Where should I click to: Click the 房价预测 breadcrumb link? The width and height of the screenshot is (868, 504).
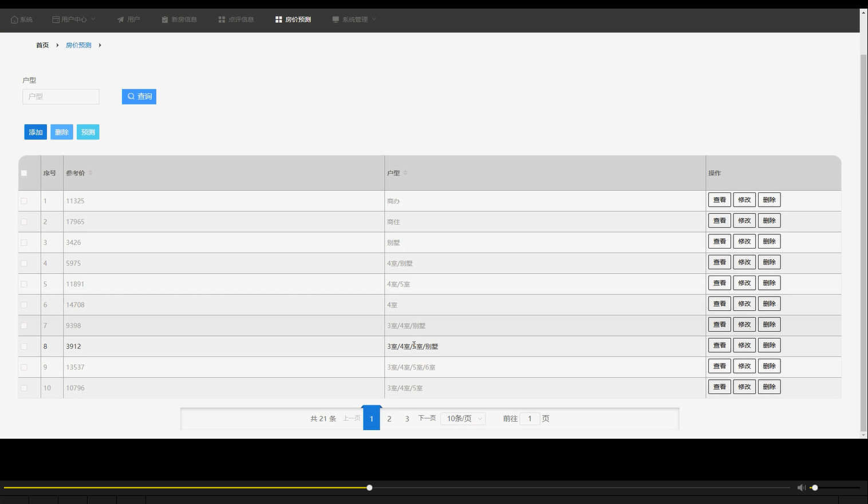pos(78,45)
